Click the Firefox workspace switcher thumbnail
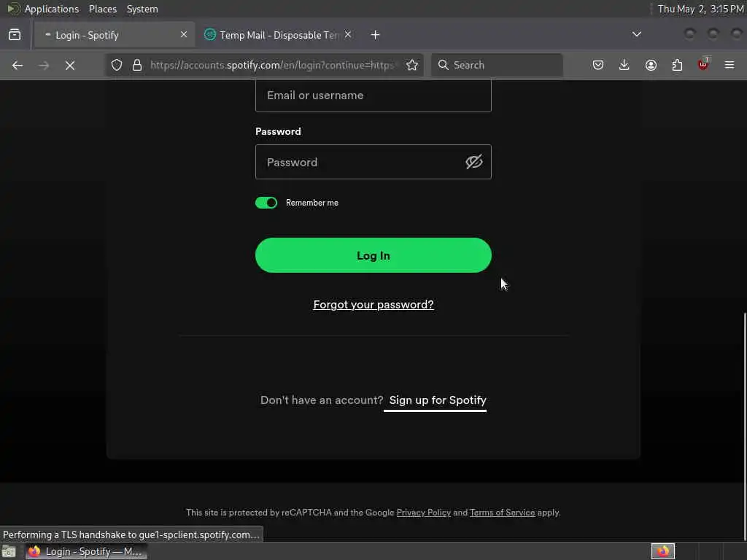Viewport: 747px width, 560px height. pos(662,551)
